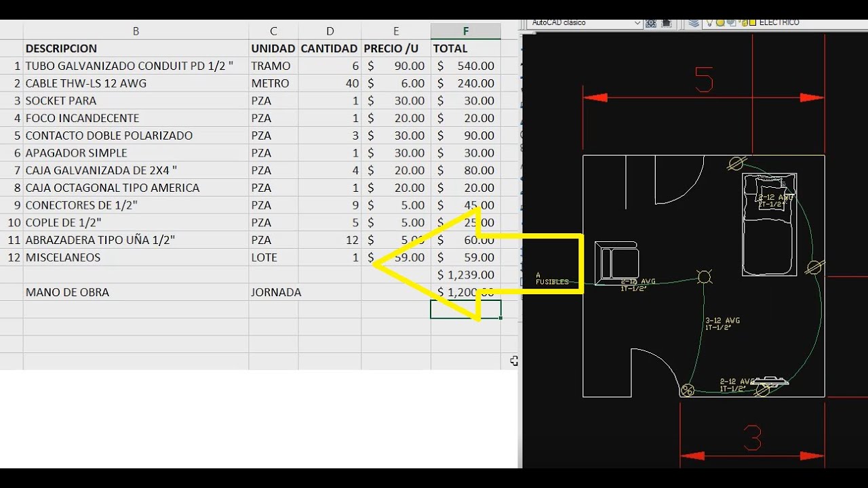Click the LOTE unit cell
Viewport: 868px width, 488px height.
pos(273,258)
